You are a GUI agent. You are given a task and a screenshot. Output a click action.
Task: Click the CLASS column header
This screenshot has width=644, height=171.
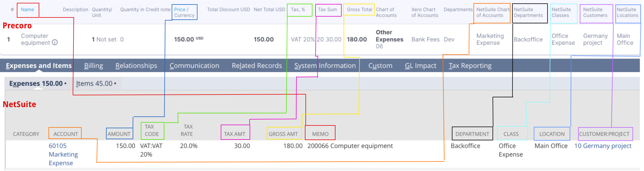click(511, 134)
